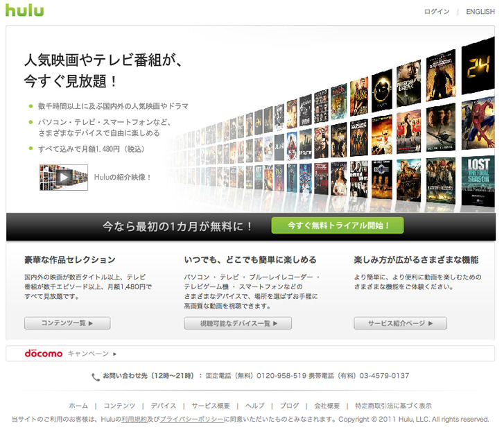Open the コンテンツ一覧 button

[67, 323]
